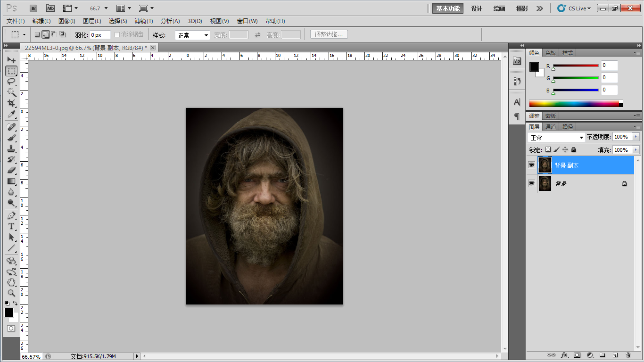Add a layer style via fx icon
This screenshot has width=644, height=362.
click(564, 355)
